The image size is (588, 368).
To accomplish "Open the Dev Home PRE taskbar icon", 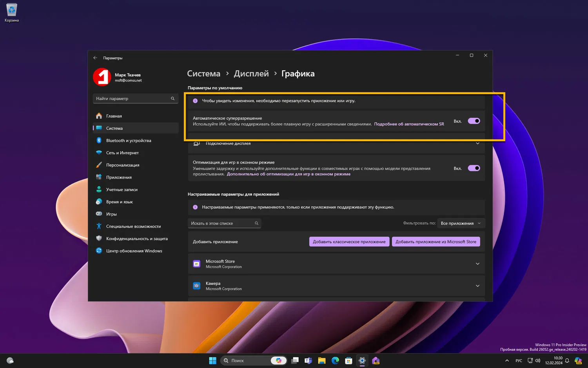I will pyautogui.click(x=376, y=361).
